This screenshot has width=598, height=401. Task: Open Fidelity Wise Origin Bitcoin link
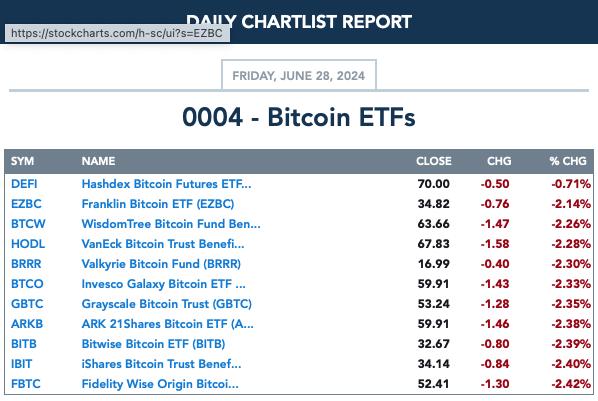160,384
